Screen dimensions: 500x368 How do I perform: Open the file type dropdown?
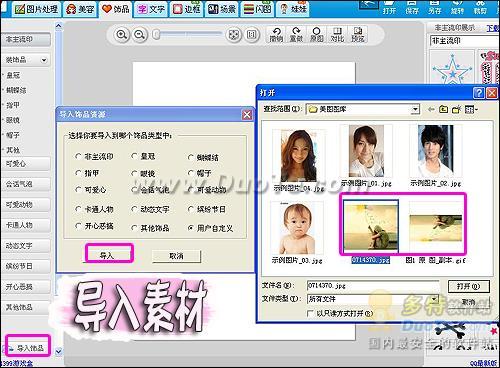click(434, 299)
